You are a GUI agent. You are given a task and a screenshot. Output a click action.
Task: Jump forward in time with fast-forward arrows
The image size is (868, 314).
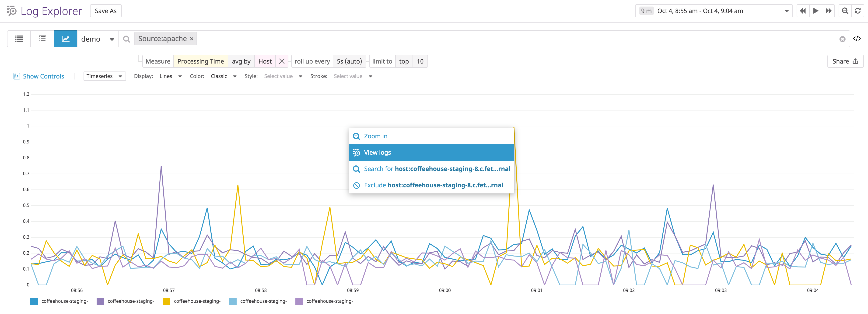[x=829, y=11]
